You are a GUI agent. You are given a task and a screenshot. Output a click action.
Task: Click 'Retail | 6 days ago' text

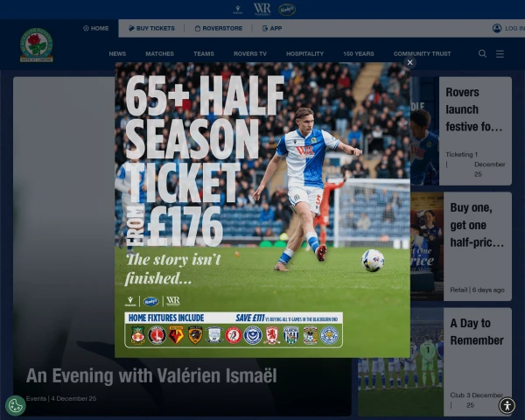[x=477, y=290]
